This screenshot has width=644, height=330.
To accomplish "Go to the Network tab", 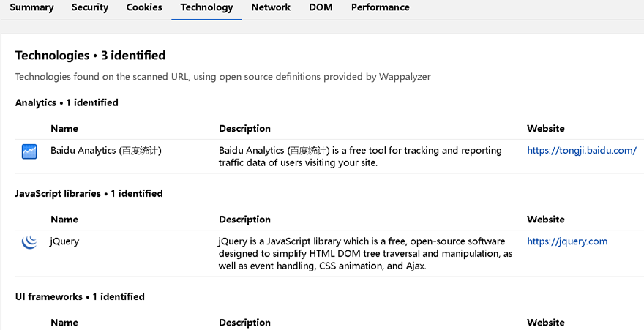I will (271, 7).
